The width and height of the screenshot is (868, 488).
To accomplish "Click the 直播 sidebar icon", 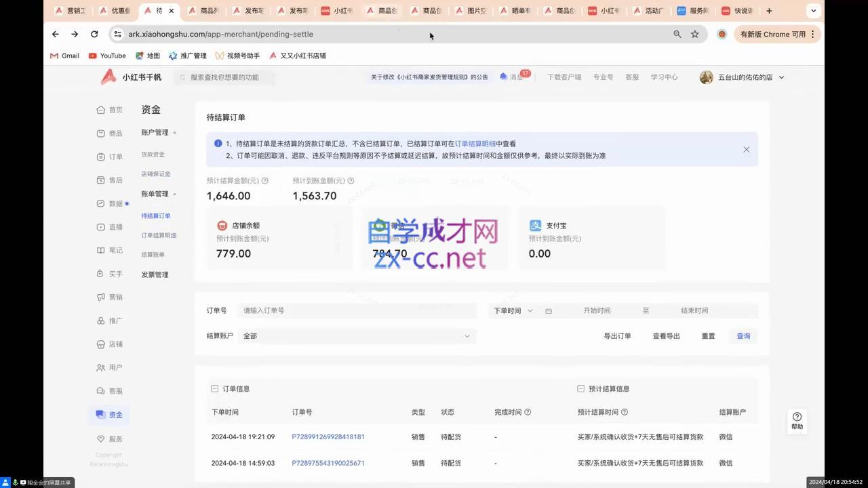I will 115,226.
